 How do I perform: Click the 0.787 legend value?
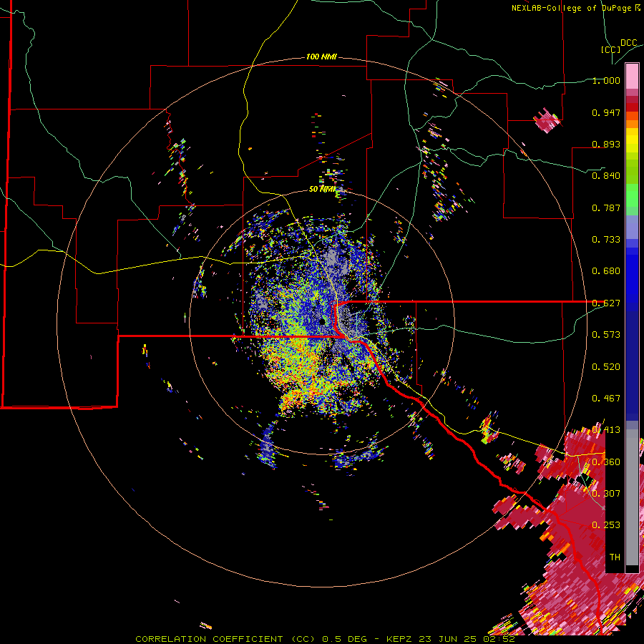click(x=606, y=208)
